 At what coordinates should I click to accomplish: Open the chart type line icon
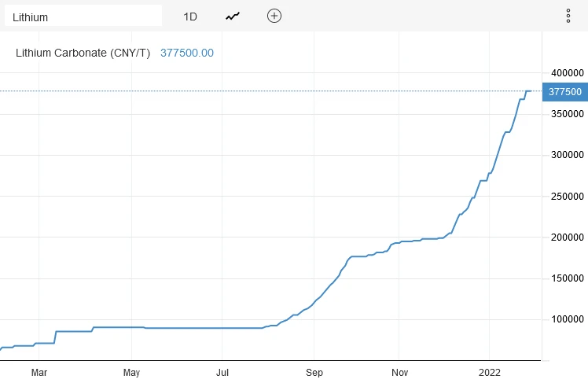[x=233, y=17]
